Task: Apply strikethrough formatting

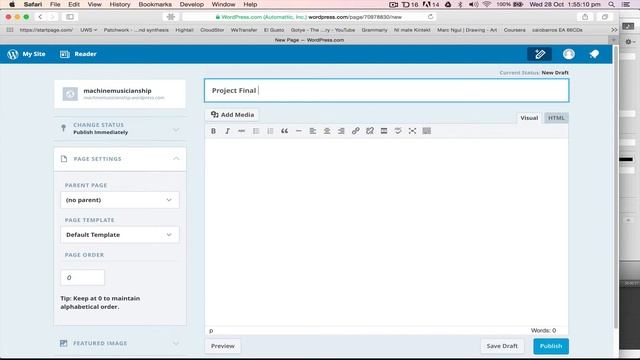Action: (242, 131)
